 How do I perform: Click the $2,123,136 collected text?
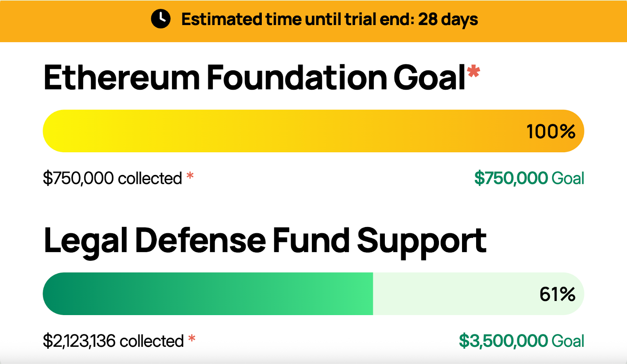point(113,341)
